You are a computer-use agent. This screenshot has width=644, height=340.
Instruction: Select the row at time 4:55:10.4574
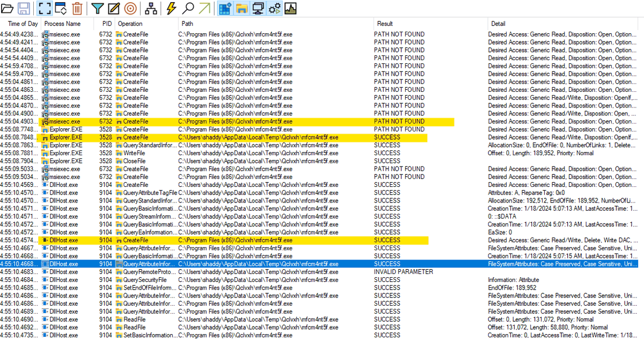pos(322,240)
